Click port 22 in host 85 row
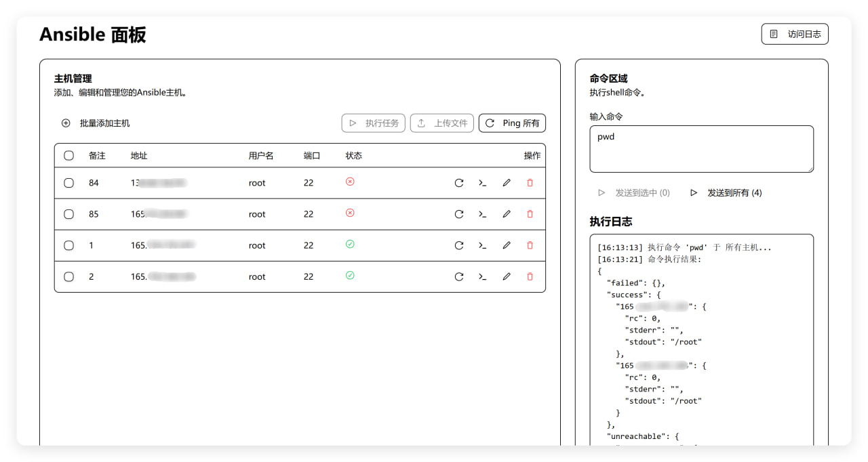The image size is (868, 462). point(309,214)
